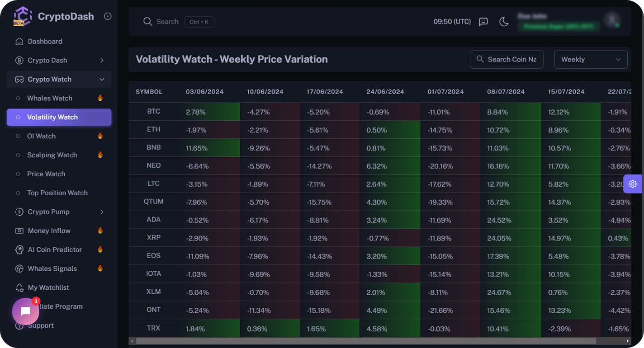Click the Dashboard home icon
Image resolution: width=644 pixels, height=348 pixels.
click(x=19, y=42)
